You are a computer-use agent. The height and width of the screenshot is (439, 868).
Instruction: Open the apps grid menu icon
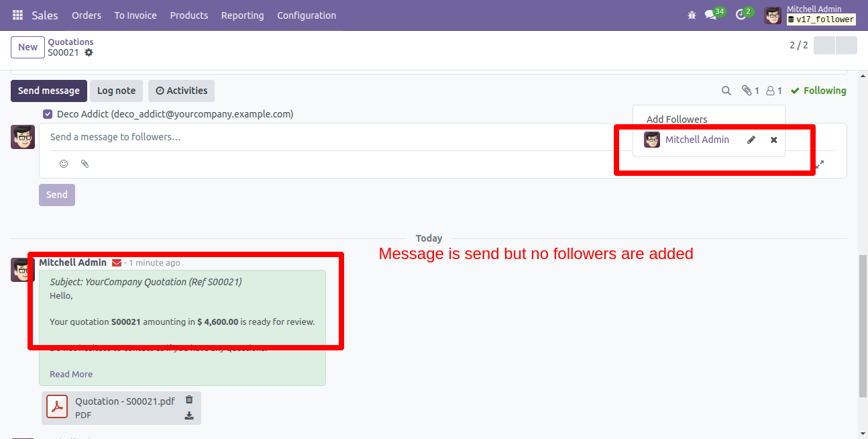pyautogui.click(x=17, y=15)
